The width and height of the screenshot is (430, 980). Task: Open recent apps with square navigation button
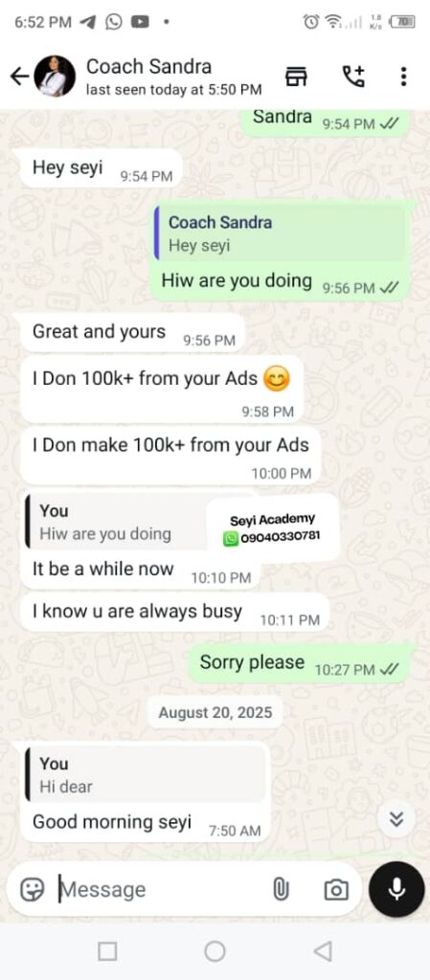[107, 951]
